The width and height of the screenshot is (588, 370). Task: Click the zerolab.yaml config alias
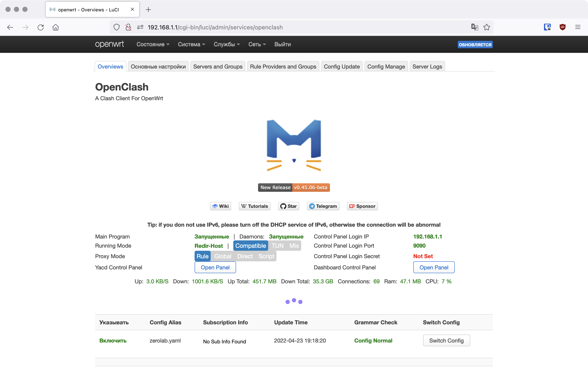pyautogui.click(x=165, y=340)
